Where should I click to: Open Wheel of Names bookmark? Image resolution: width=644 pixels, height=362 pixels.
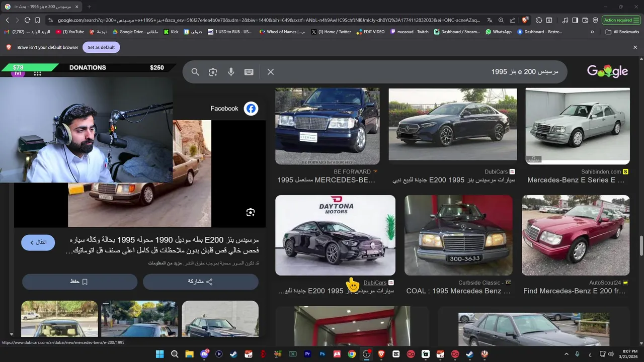[282, 32]
